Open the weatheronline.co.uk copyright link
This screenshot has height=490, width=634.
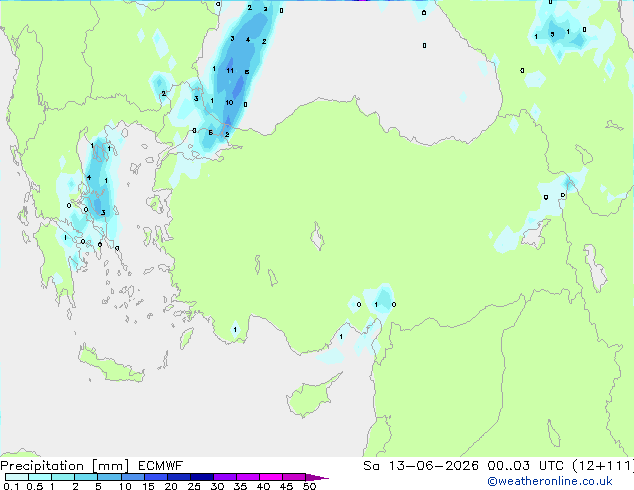[x=550, y=481]
